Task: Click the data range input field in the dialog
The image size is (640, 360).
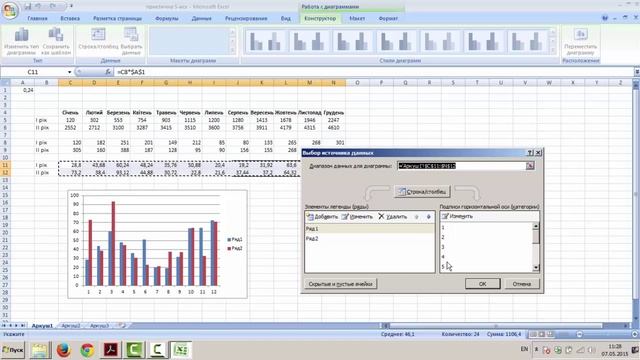Action: point(461,166)
